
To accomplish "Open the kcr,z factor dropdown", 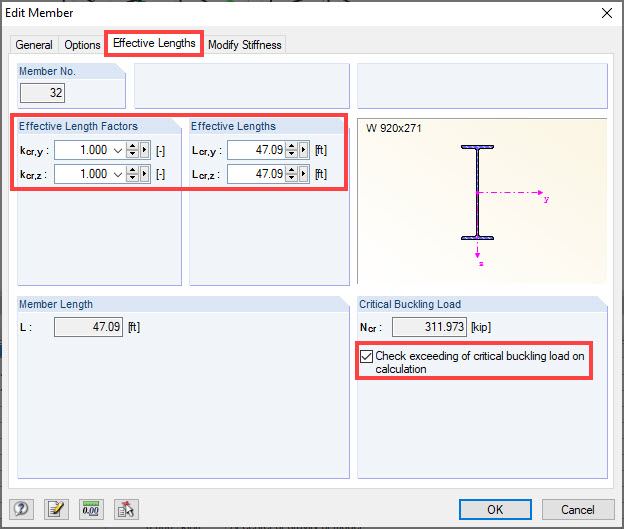I will pyautogui.click(x=118, y=174).
